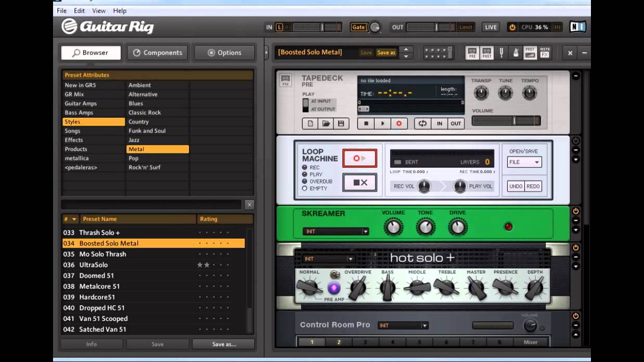Click Loop Machine UNDO
The width and height of the screenshot is (644, 362).
(x=516, y=186)
